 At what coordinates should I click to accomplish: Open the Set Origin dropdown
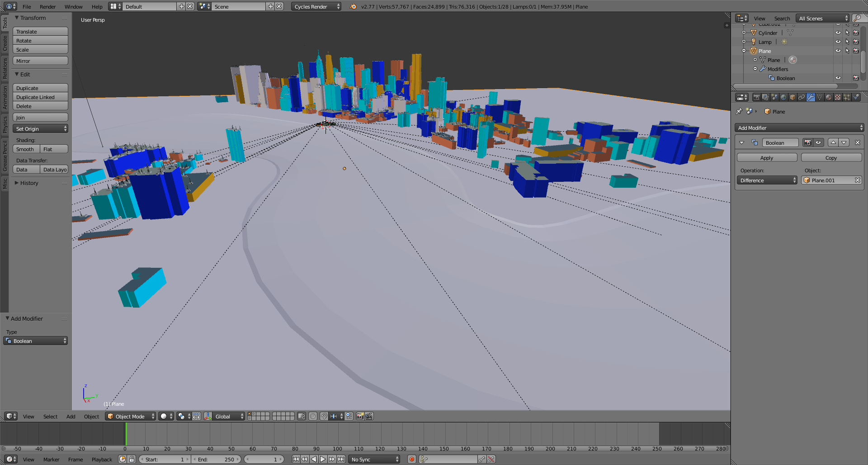click(x=40, y=128)
